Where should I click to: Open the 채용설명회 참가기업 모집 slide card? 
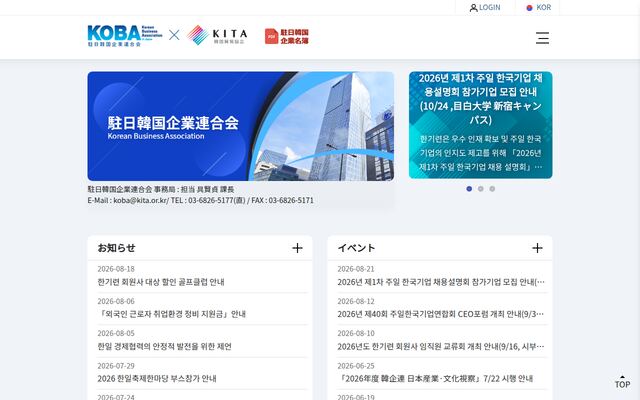480,125
